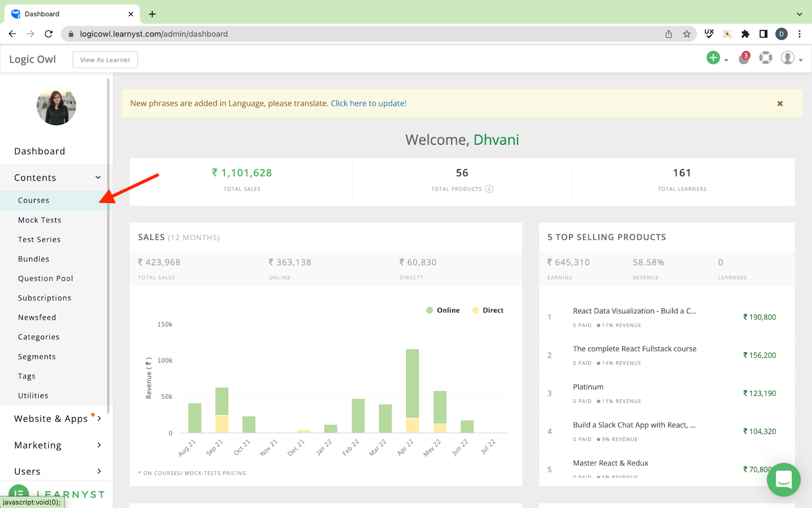Open Question Pool in sidebar

[46, 278]
